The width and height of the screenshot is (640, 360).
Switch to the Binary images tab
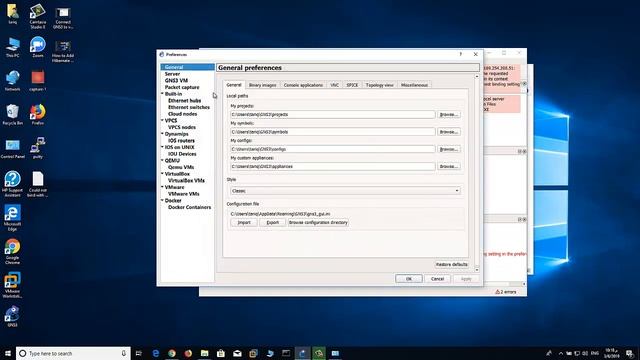pos(262,85)
